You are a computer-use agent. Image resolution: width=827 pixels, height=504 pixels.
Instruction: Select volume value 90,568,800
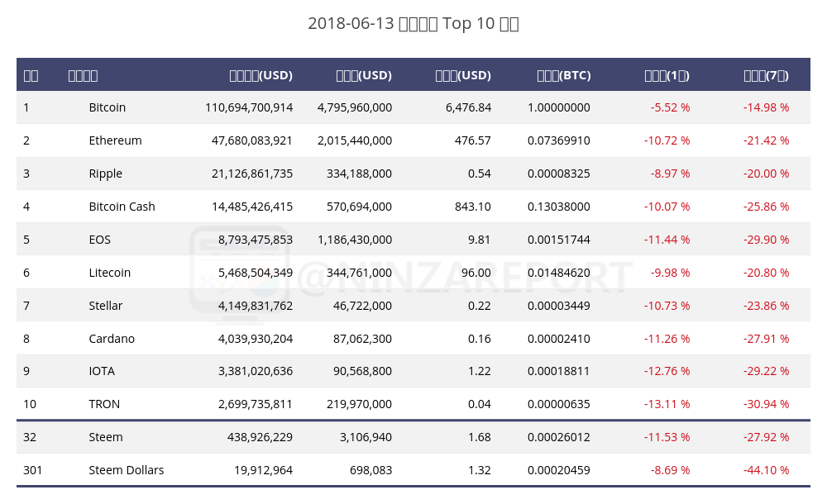pyautogui.click(x=362, y=371)
